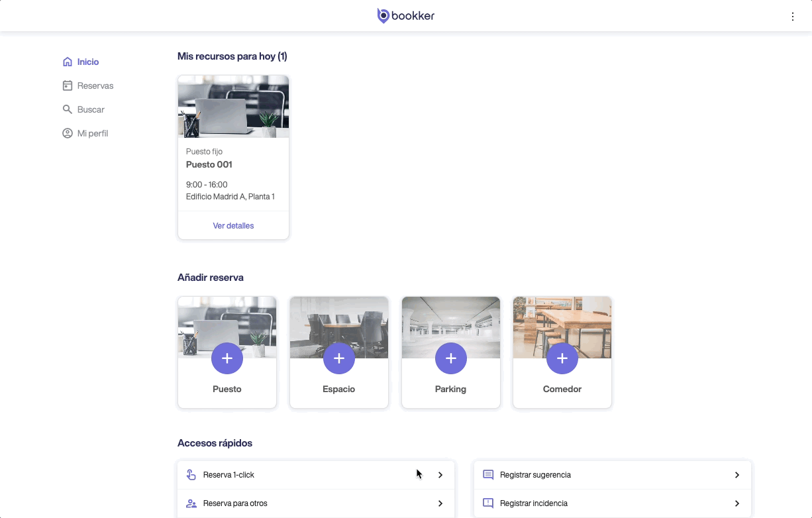Expand Registrar incidencia chevron arrow
The height and width of the screenshot is (518, 812).
pos(736,503)
